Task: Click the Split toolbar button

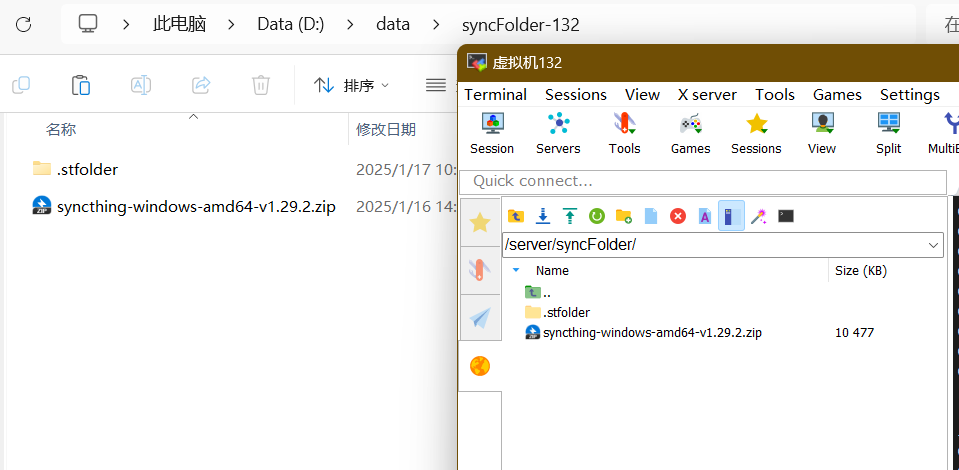Action: pyautogui.click(x=888, y=134)
